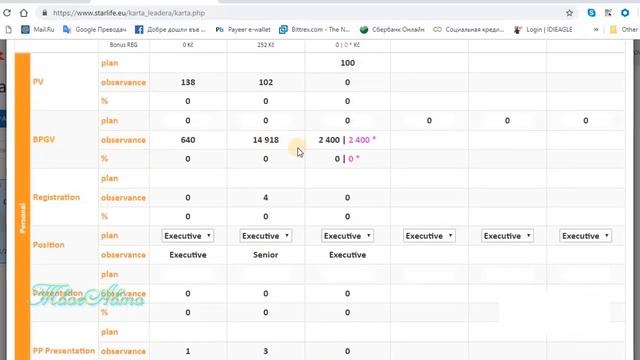Click the PV plan value 100
Image resolution: width=640 pixels, height=360 pixels.
[x=347, y=63]
